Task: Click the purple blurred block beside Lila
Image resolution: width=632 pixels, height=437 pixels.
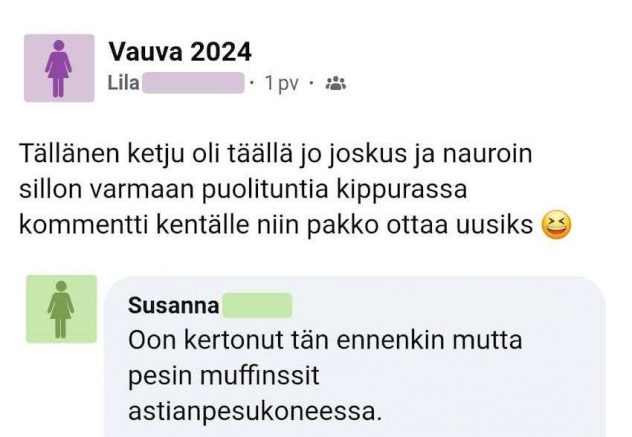Action: tap(193, 83)
